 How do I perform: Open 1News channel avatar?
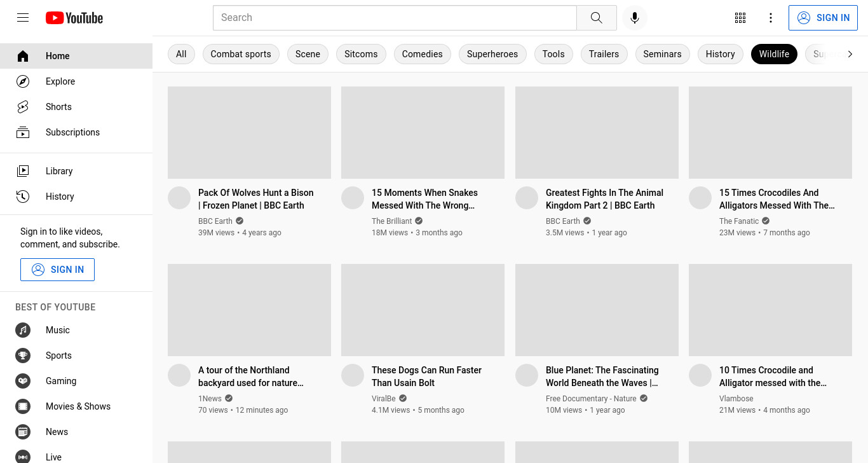179,375
